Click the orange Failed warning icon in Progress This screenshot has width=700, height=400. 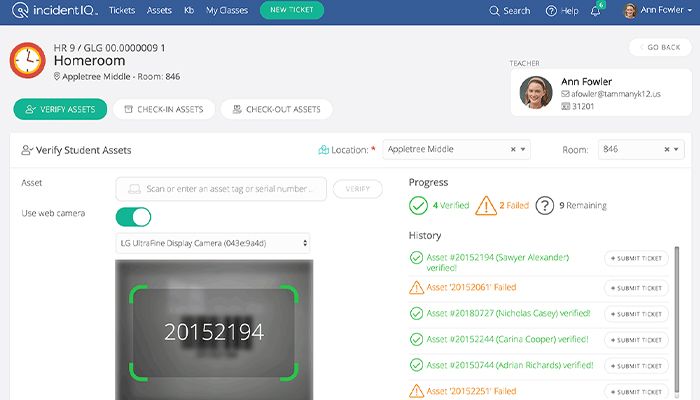pyautogui.click(x=486, y=205)
